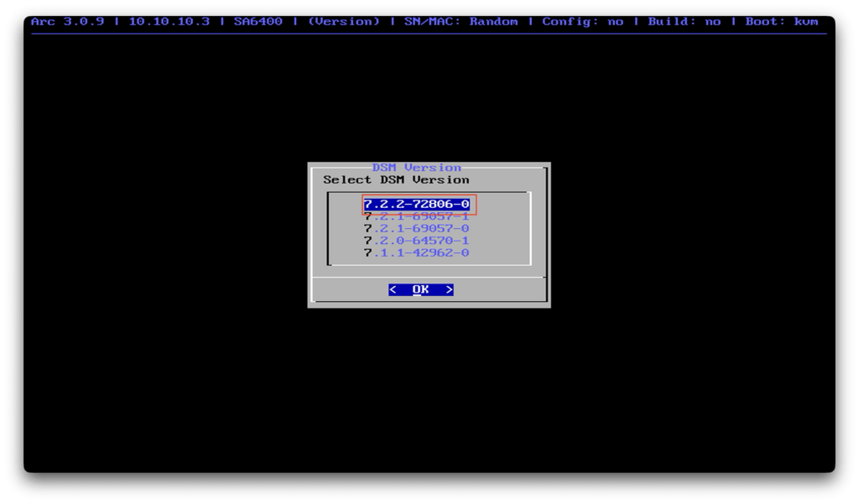Click the DSM Version dialog title

point(417,168)
